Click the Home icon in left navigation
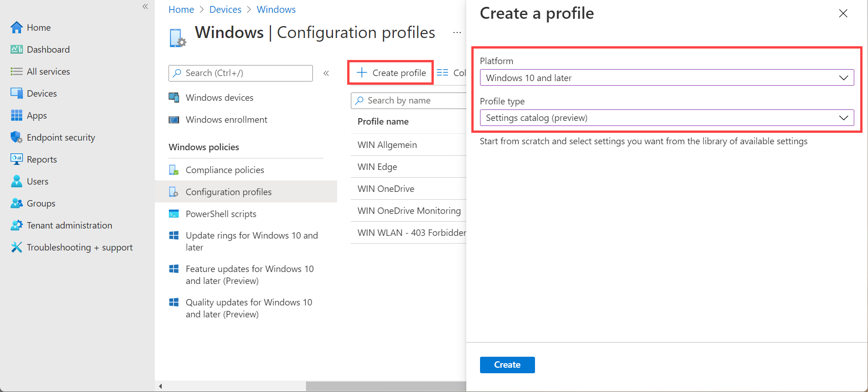Screen dimensions: 868x392 (x=16, y=27)
